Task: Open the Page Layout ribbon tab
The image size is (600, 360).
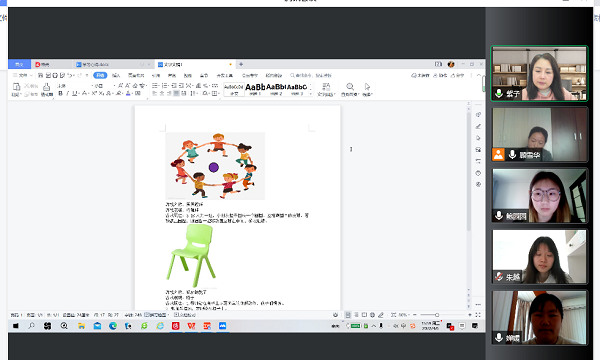Action: [x=136, y=75]
